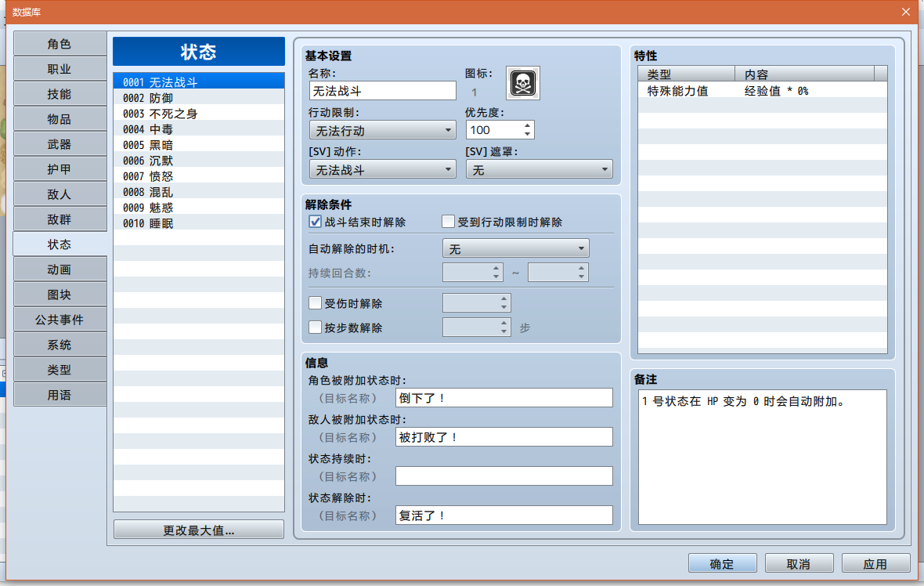The image size is (924, 586).
Task: Click the 备注 note text area
Action: click(x=763, y=457)
